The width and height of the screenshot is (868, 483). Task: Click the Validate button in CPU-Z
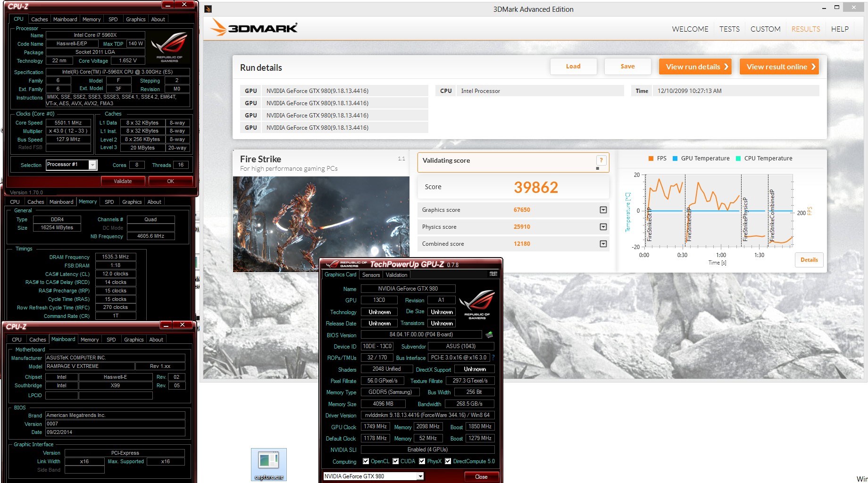pos(123,181)
